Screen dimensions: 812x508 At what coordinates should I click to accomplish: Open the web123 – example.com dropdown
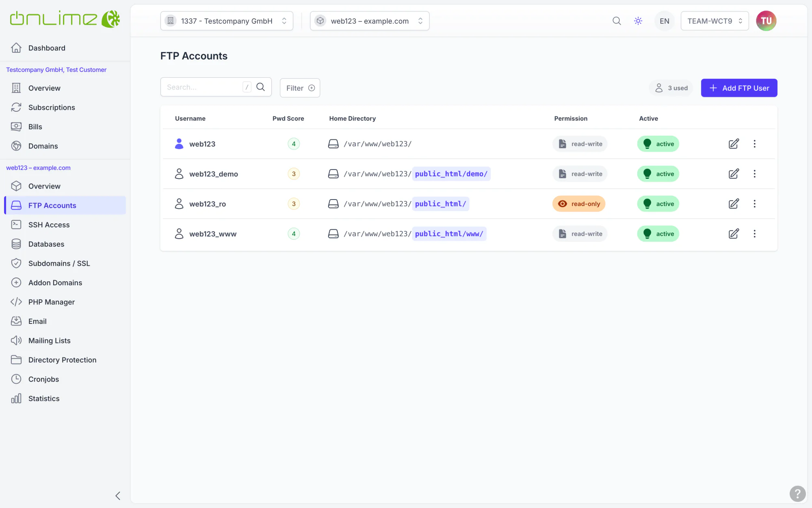(x=369, y=21)
